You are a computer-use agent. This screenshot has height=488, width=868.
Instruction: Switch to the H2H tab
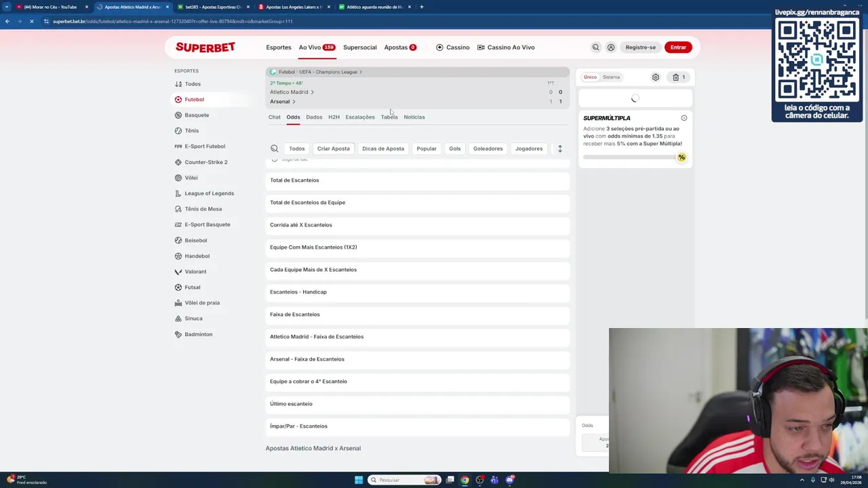tap(334, 117)
